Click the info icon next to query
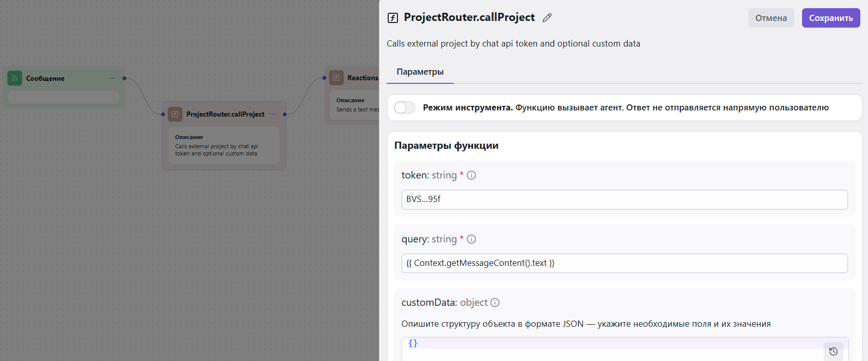The width and height of the screenshot is (868, 361). tap(472, 239)
